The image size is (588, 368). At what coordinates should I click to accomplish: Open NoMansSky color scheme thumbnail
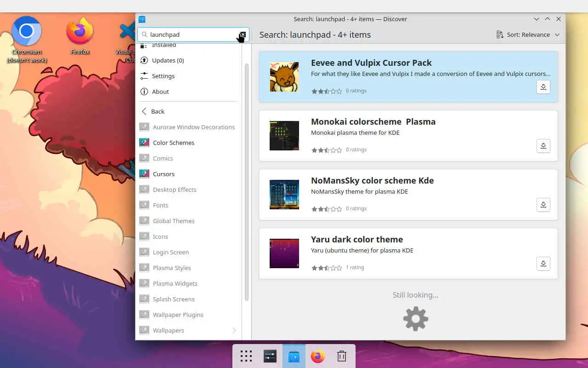point(284,195)
